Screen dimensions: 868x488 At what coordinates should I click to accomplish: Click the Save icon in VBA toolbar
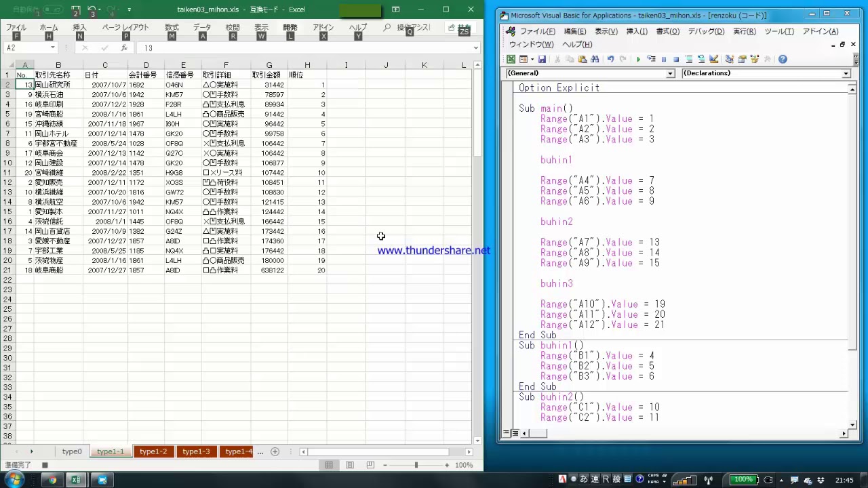542,60
